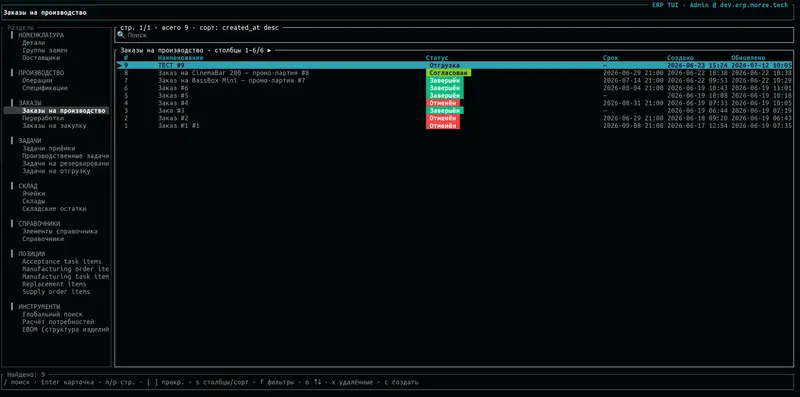Select order 'Заказ на CinemaBar 200 – промо-партия #8'
The image size is (800, 397).
pos(454,73)
